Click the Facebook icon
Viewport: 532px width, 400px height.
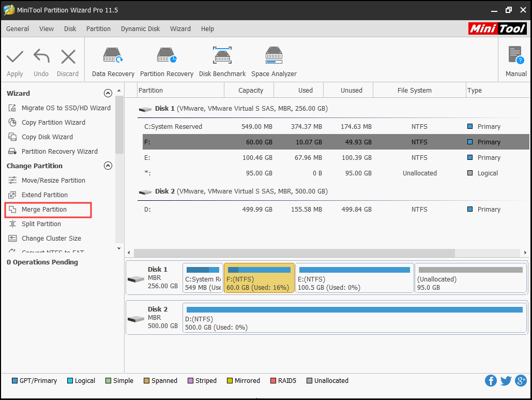click(491, 381)
